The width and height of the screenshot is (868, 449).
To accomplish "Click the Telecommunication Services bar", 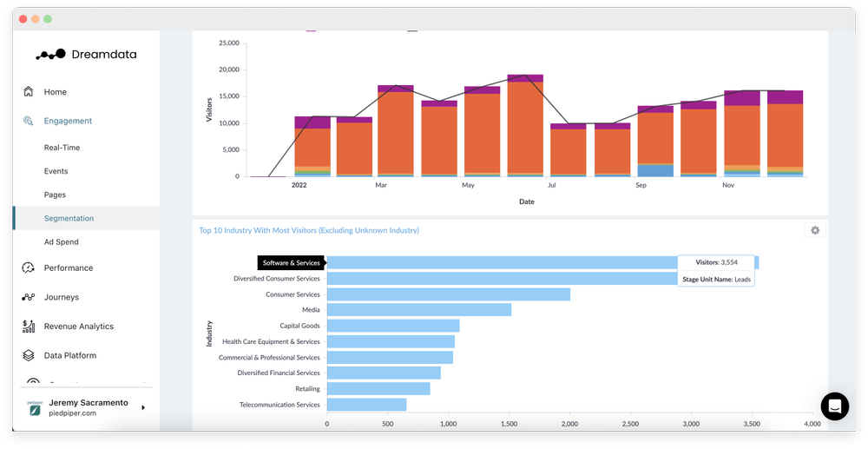I will click(366, 405).
